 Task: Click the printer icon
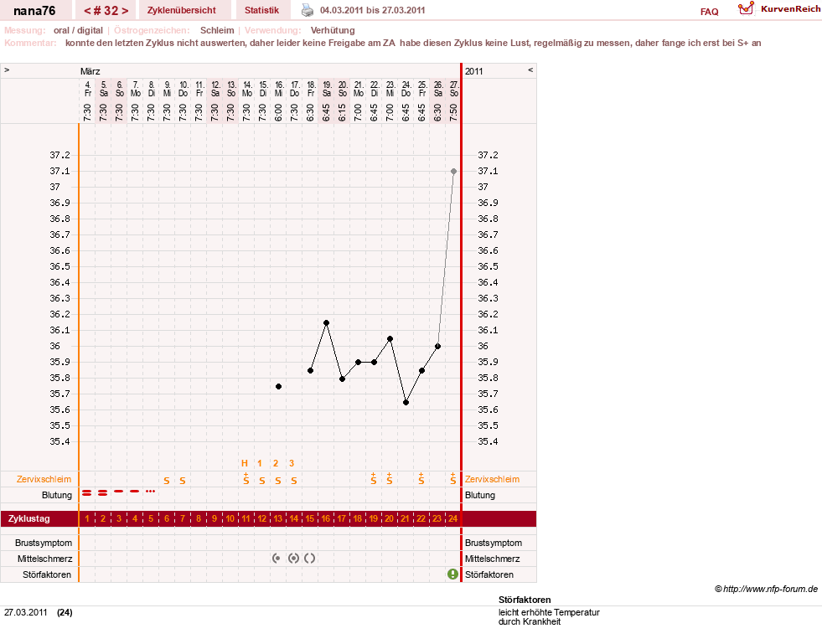pyautogui.click(x=308, y=10)
